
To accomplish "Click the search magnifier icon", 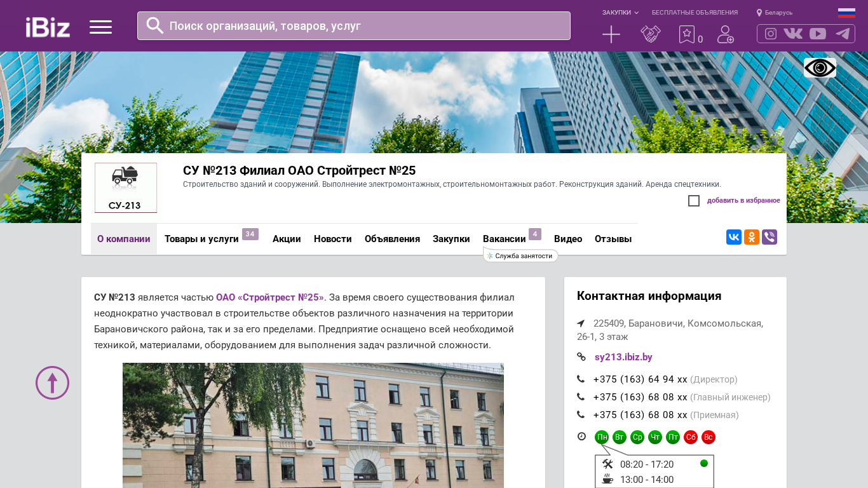I will pos(155,25).
